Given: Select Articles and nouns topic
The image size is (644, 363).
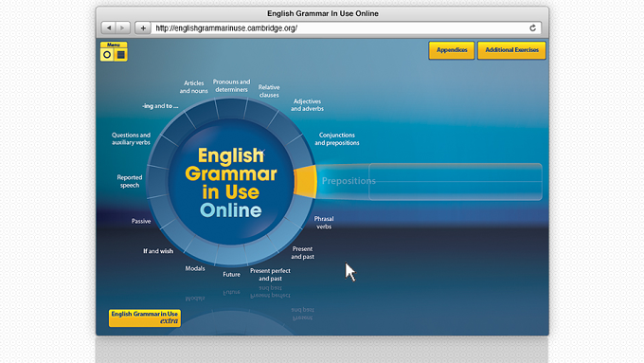Looking at the screenshot, I should [193, 87].
